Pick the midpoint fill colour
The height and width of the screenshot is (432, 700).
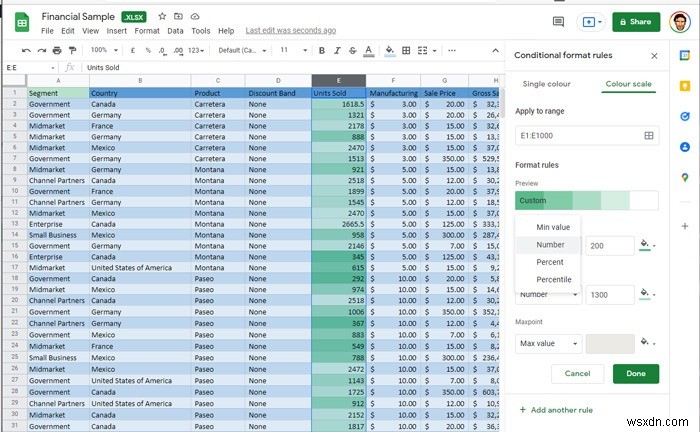[x=647, y=294]
